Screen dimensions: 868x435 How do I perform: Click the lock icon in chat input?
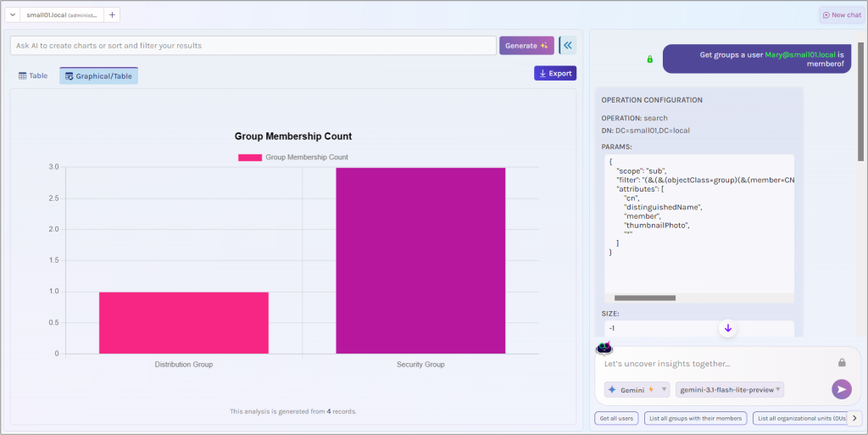[842, 363]
